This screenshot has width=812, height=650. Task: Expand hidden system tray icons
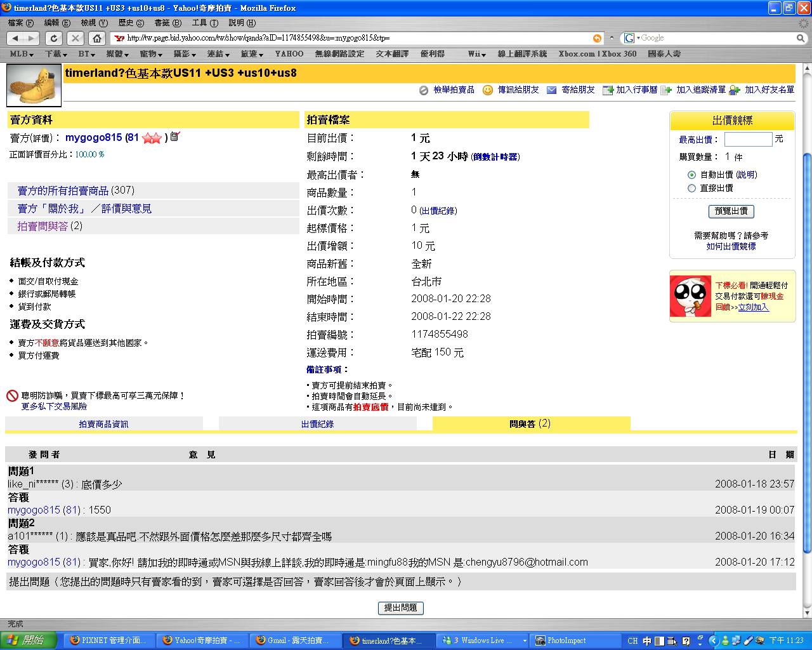(713, 641)
